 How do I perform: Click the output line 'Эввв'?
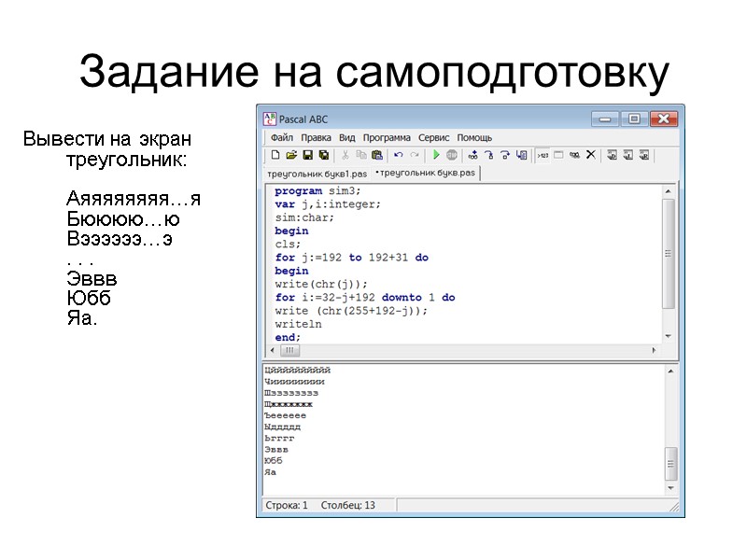276,450
